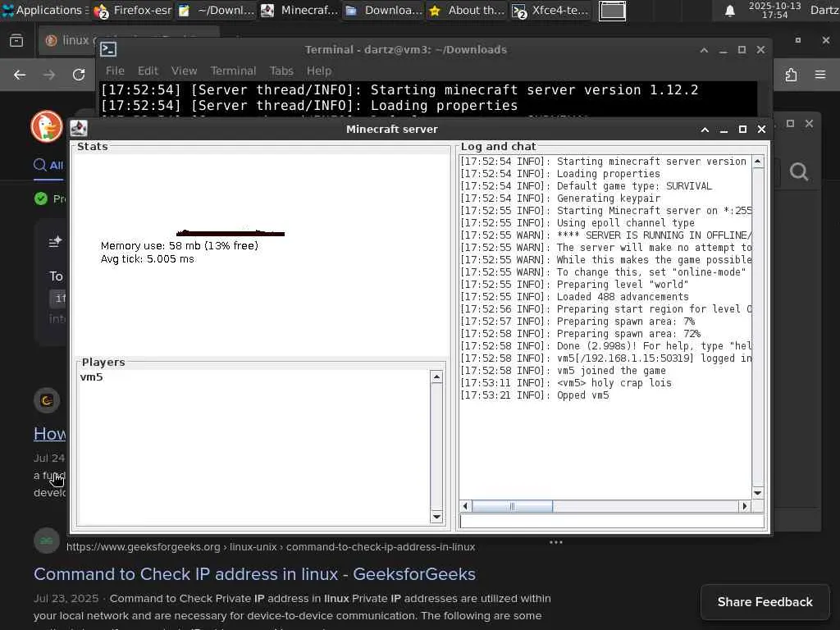Open Firefox's recent tabs view icon

click(16, 40)
